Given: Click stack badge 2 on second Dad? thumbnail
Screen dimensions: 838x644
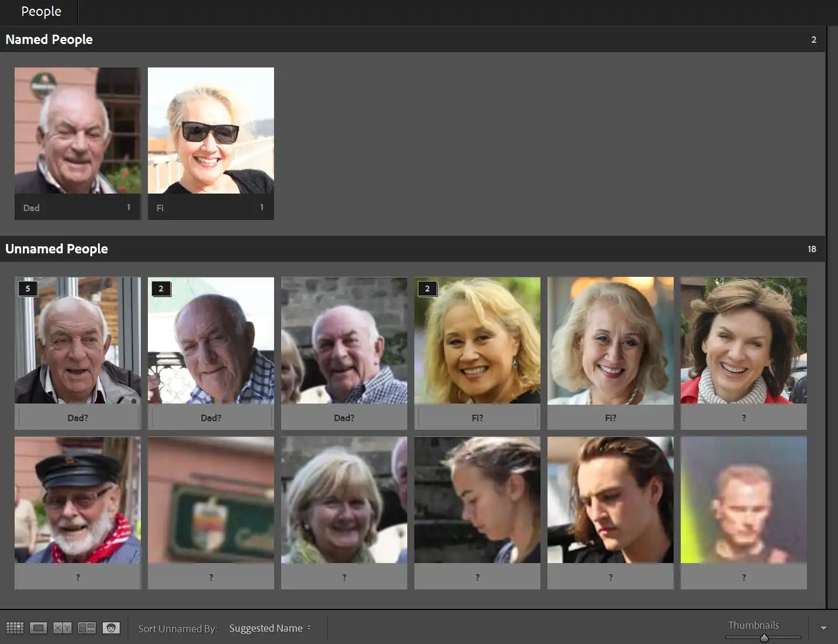Looking at the screenshot, I should (x=161, y=289).
